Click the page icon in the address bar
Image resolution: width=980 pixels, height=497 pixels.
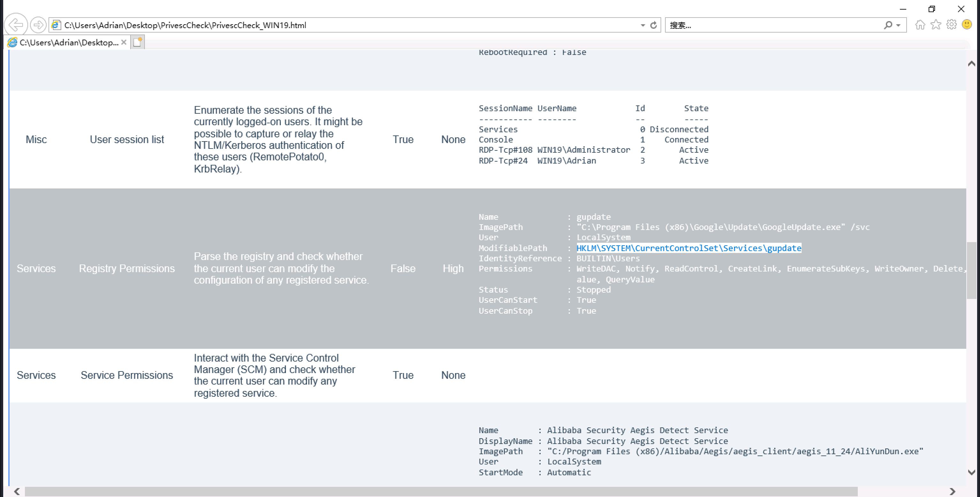click(56, 25)
